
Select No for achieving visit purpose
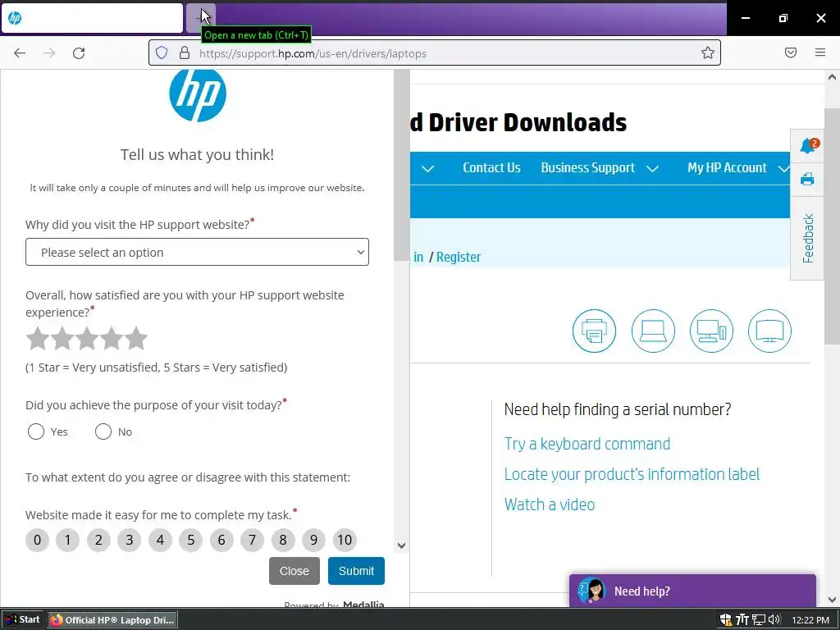pyautogui.click(x=103, y=431)
